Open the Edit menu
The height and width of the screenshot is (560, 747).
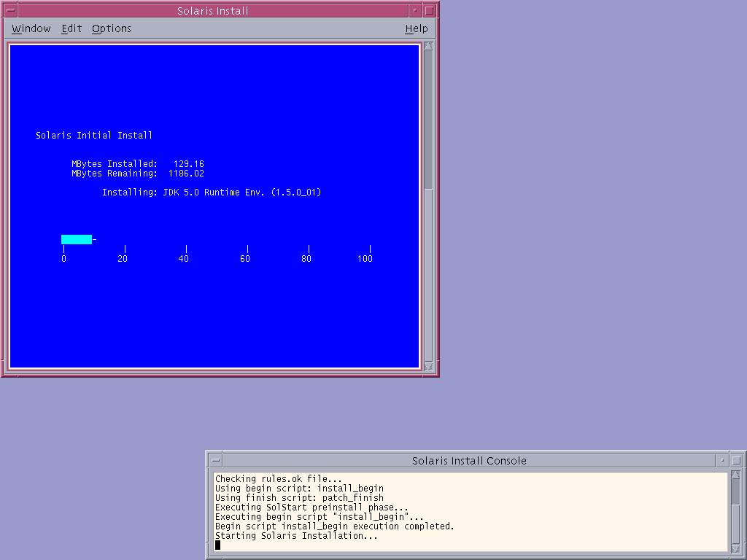[x=71, y=28]
